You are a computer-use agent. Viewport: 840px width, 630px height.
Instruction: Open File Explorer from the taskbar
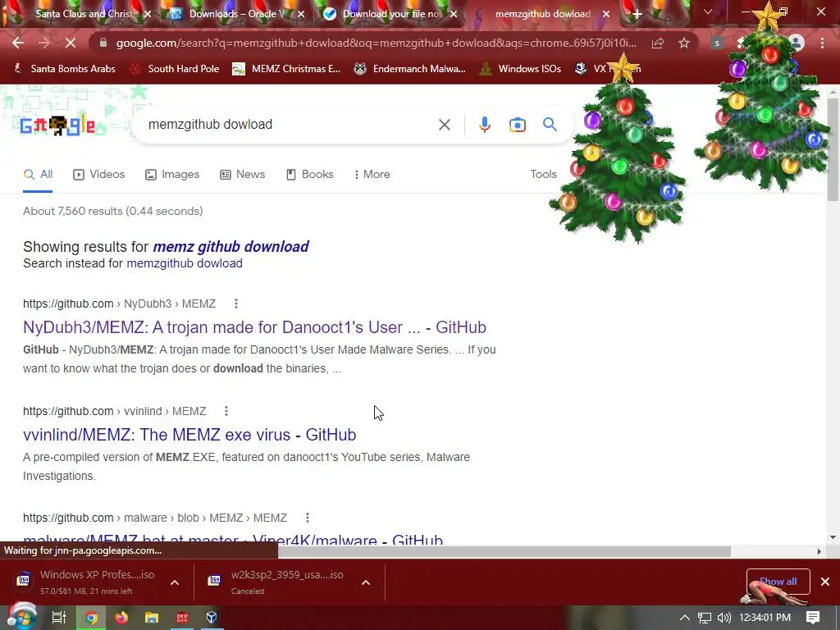tap(152, 618)
